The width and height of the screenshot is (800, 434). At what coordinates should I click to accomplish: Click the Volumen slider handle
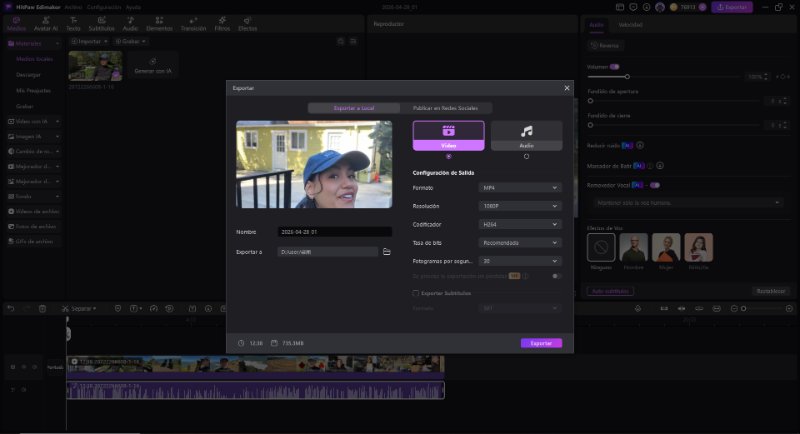tap(627, 76)
